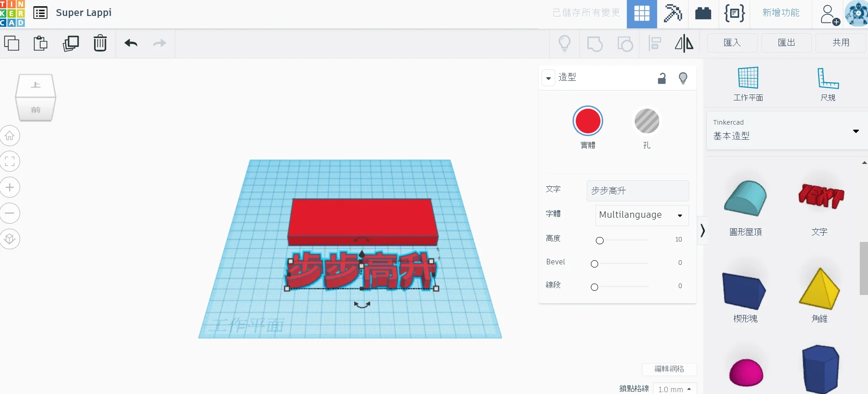Image resolution: width=868 pixels, height=394 pixels.
Task: Switch to Blocks pickaxe view
Action: (x=673, y=14)
